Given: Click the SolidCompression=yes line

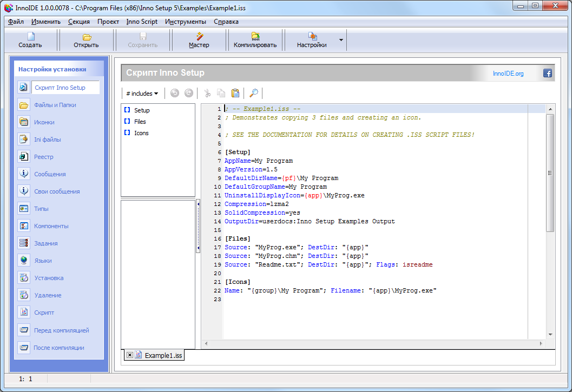Looking at the screenshot, I should tap(262, 212).
